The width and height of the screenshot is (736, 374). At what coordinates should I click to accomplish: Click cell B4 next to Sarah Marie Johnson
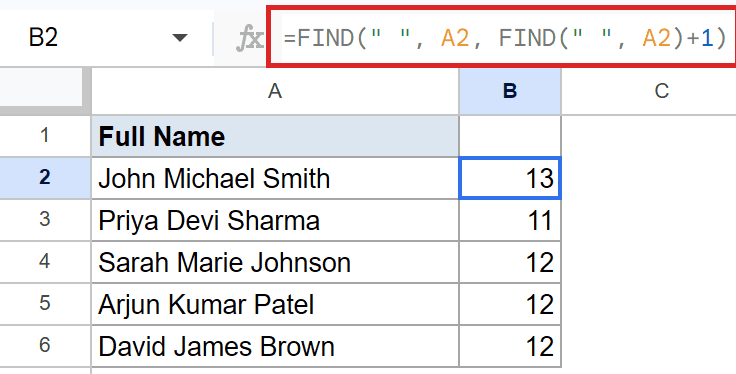click(510, 261)
